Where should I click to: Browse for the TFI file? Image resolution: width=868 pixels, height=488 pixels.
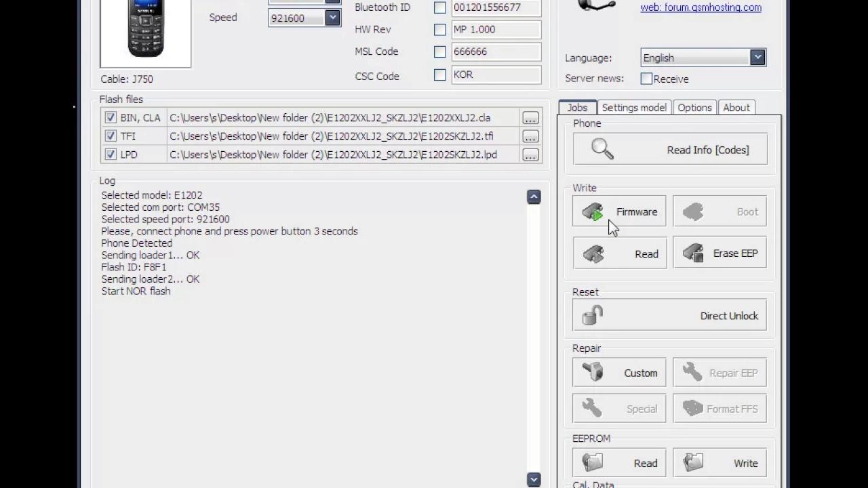[x=530, y=136]
